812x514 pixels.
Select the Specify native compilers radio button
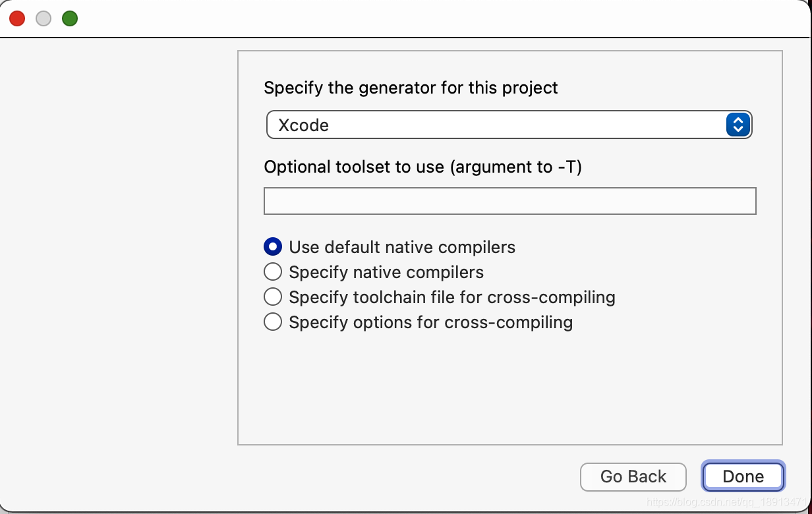tap(273, 272)
